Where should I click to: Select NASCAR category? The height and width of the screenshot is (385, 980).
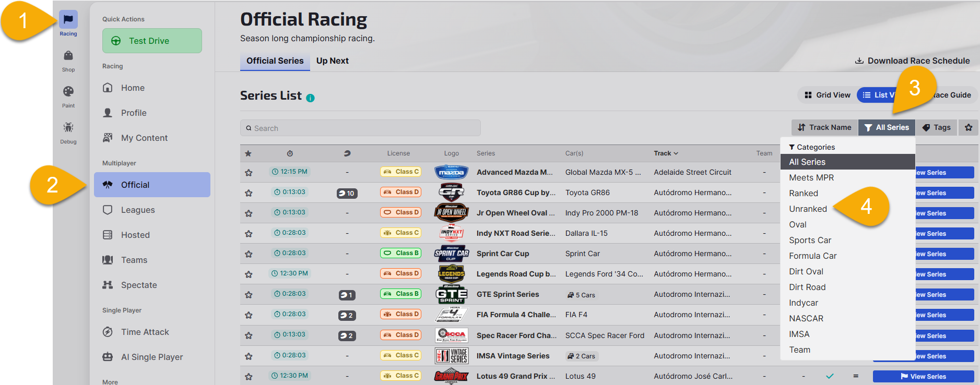pyautogui.click(x=848, y=318)
